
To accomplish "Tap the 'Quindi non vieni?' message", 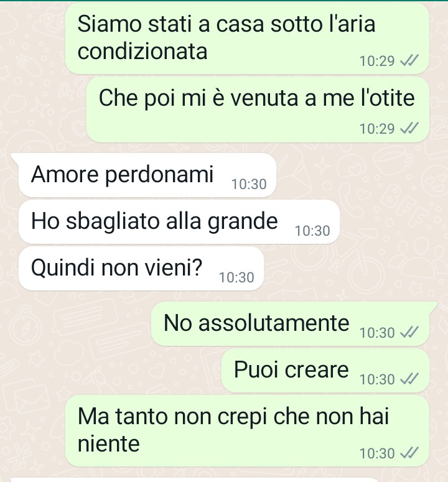I will pyautogui.click(x=141, y=268).
